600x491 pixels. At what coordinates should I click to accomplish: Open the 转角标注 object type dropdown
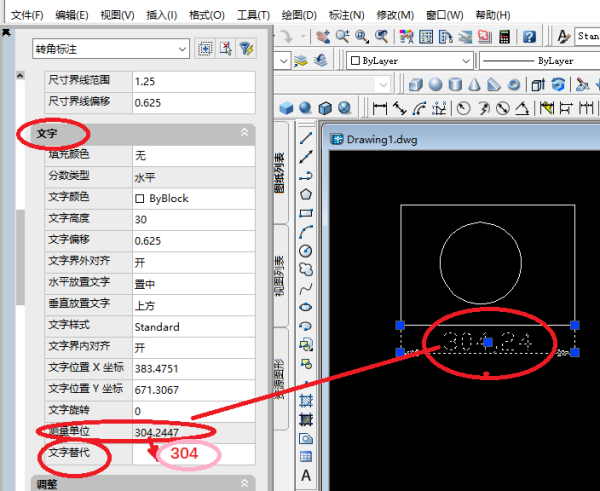click(x=110, y=48)
